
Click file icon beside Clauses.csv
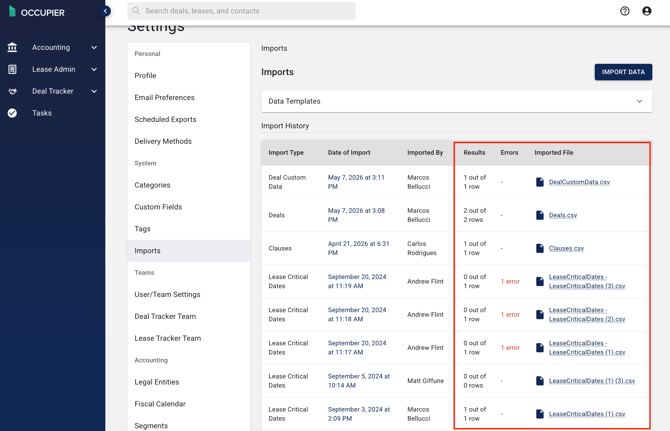(540, 248)
